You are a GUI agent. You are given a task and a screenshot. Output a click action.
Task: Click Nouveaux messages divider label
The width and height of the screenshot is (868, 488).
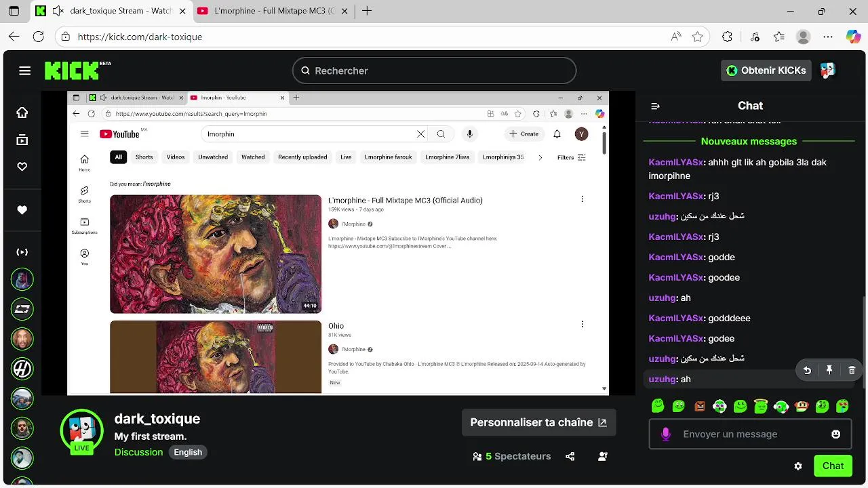pyautogui.click(x=749, y=142)
